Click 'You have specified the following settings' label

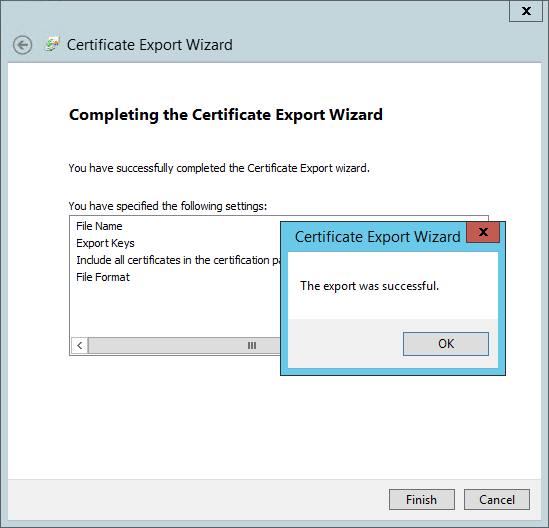tap(168, 206)
